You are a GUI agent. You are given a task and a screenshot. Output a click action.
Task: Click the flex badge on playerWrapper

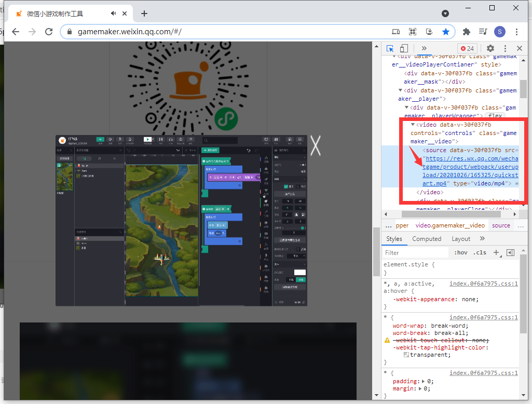tap(495, 116)
